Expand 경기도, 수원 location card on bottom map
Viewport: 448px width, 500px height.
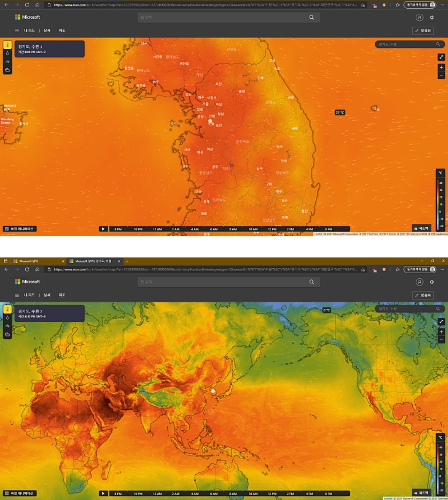[x=31, y=311]
